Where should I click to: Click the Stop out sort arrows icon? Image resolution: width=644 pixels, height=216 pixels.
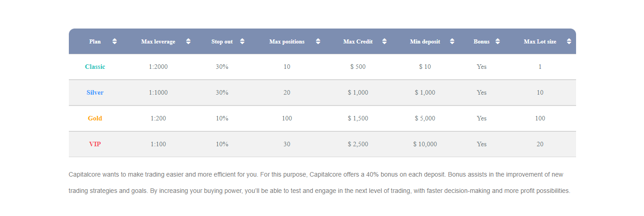click(x=242, y=41)
